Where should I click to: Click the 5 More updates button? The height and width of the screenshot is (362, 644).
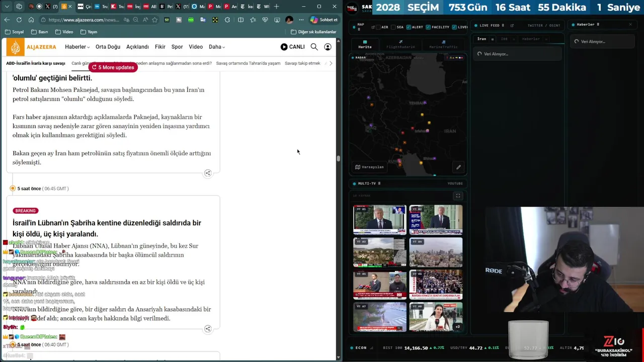[113, 67]
